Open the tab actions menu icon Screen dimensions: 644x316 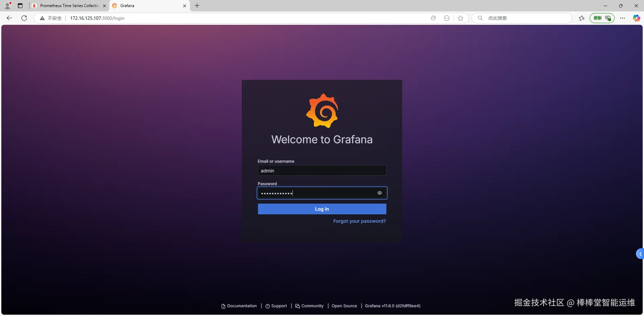(x=20, y=6)
